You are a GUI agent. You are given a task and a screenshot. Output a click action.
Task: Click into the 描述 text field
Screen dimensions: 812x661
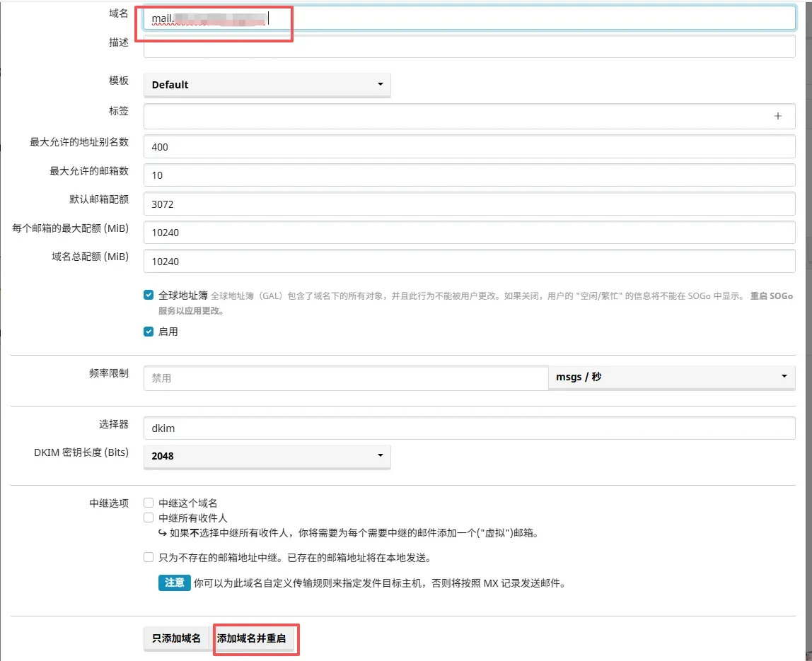pos(469,47)
